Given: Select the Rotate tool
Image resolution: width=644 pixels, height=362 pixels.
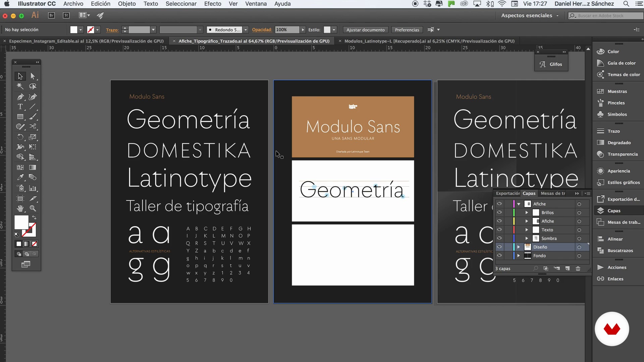Looking at the screenshot, I should [20, 137].
